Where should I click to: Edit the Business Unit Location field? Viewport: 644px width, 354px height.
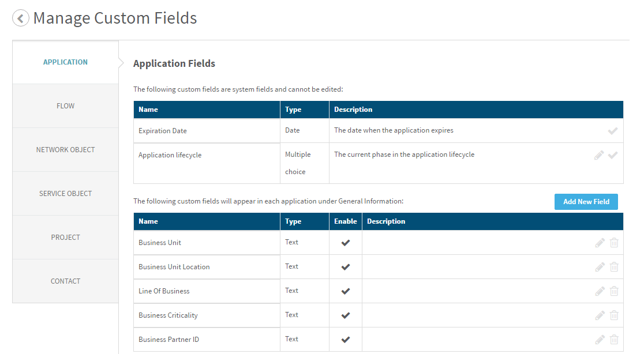coord(600,267)
